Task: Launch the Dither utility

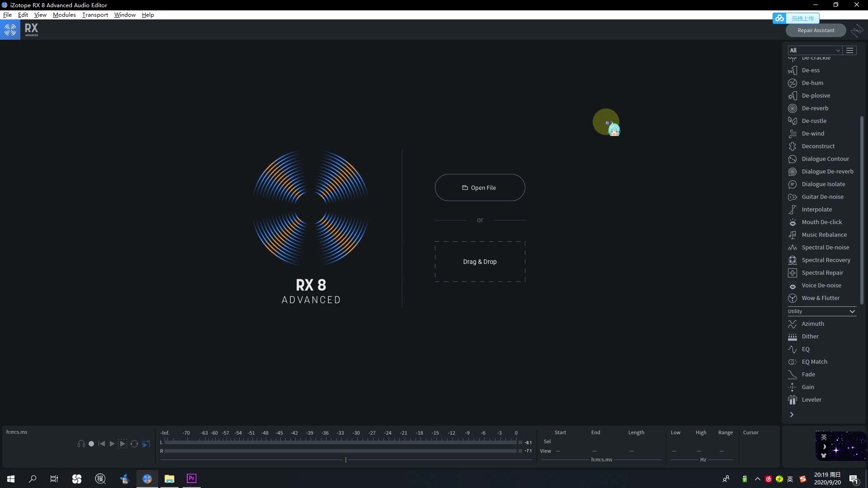Action: [x=809, y=336]
